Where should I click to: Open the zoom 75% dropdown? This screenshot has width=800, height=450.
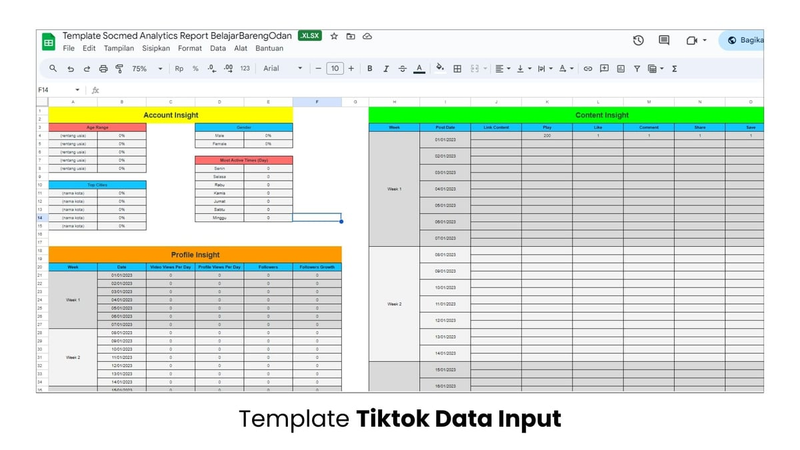(x=147, y=68)
